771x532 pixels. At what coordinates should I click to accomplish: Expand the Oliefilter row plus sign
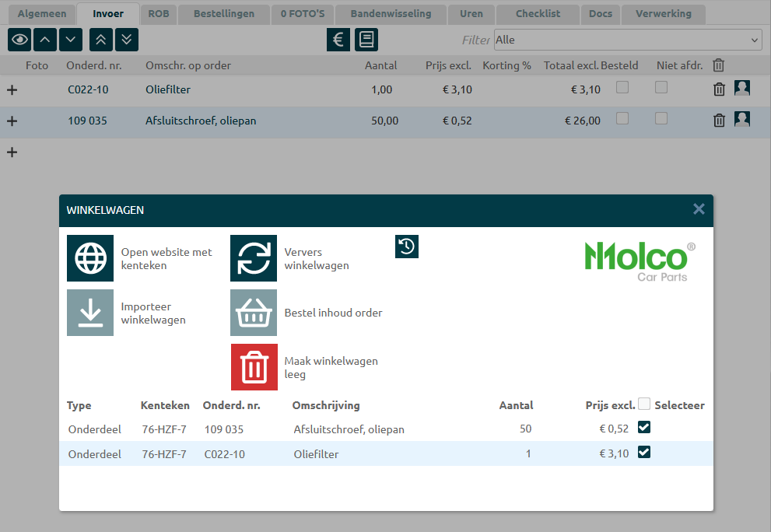pyautogui.click(x=12, y=90)
